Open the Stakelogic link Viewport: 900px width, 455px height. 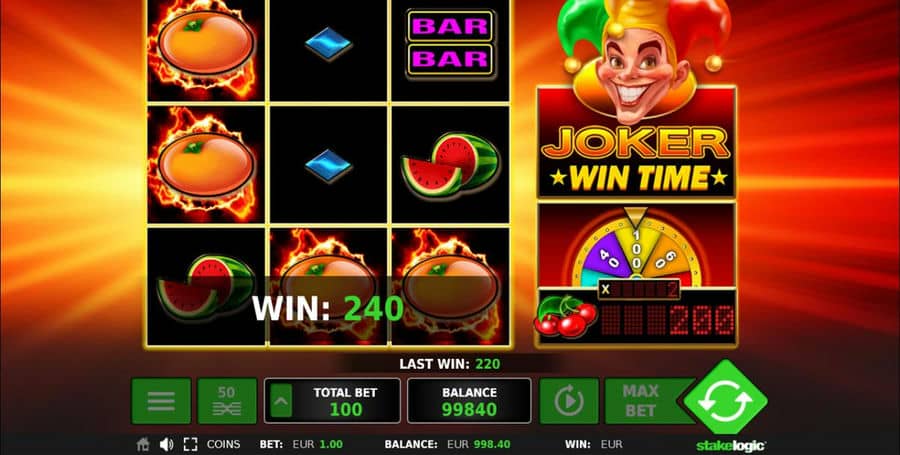tap(731, 445)
